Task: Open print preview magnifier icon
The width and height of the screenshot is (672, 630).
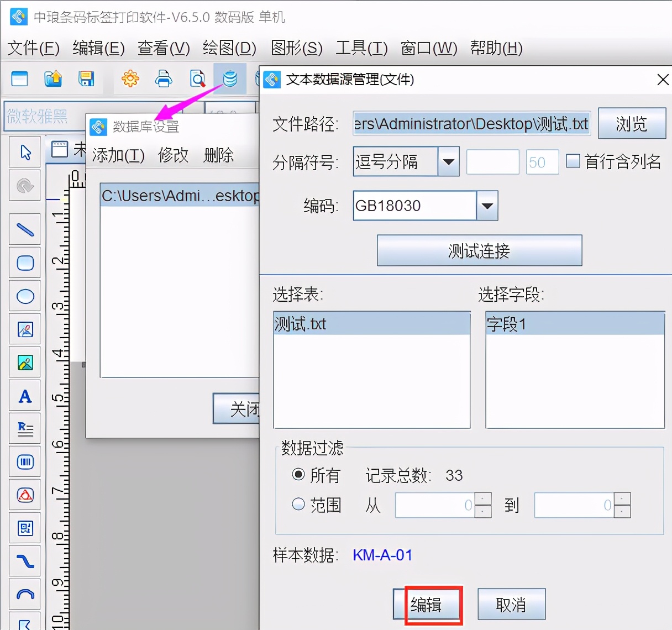Action: coord(197,79)
